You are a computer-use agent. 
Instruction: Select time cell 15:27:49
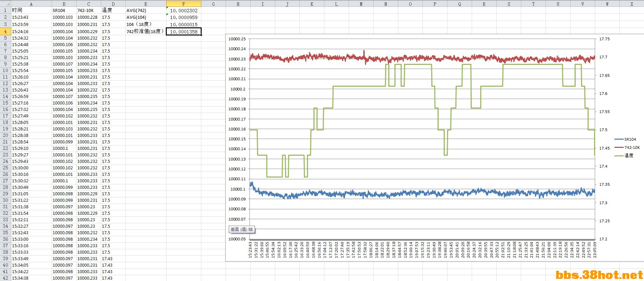tap(31, 116)
